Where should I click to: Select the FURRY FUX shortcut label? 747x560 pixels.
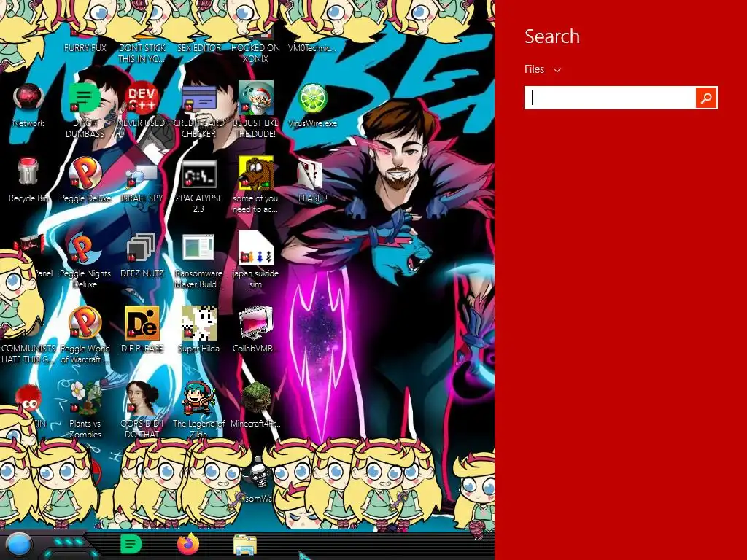point(85,48)
